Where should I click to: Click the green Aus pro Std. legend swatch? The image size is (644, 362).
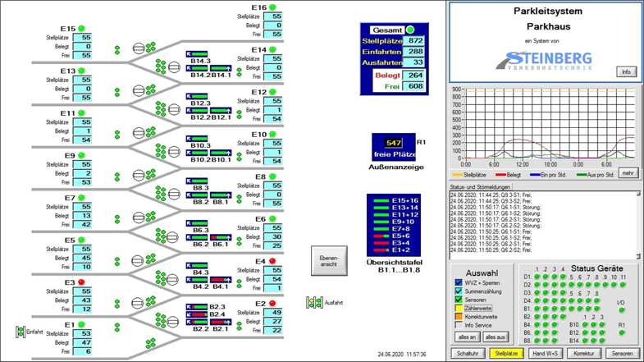[x=582, y=175]
